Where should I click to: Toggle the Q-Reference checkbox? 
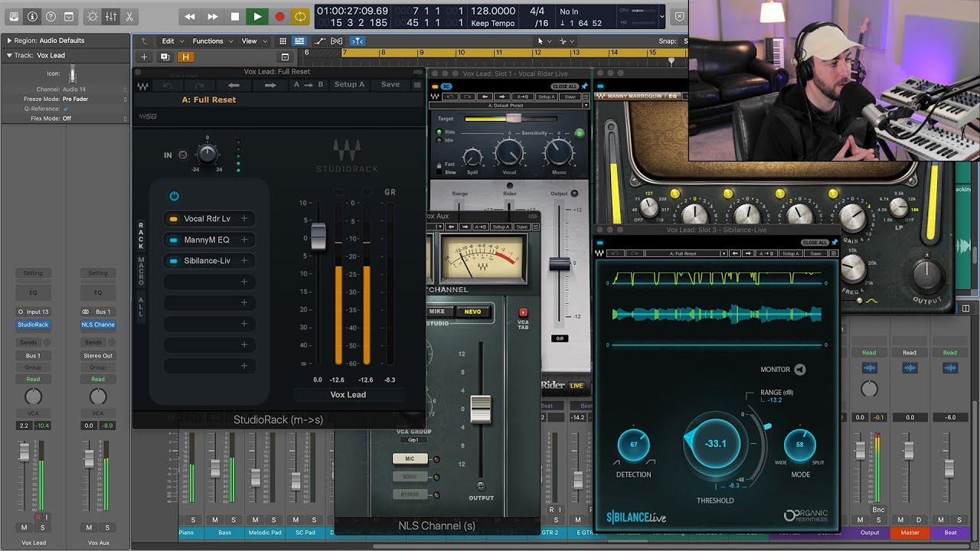[66, 109]
